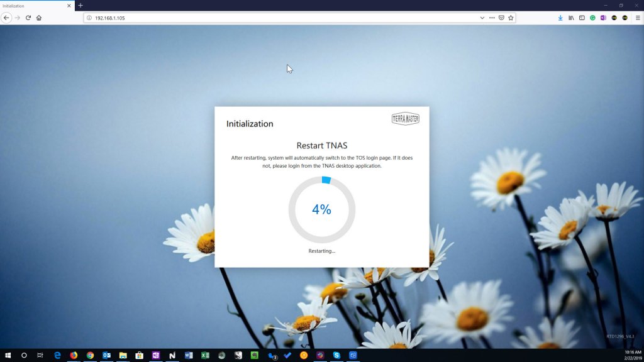Click the forward navigation arrow
This screenshot has width=644, height=362.
[17, 18]
